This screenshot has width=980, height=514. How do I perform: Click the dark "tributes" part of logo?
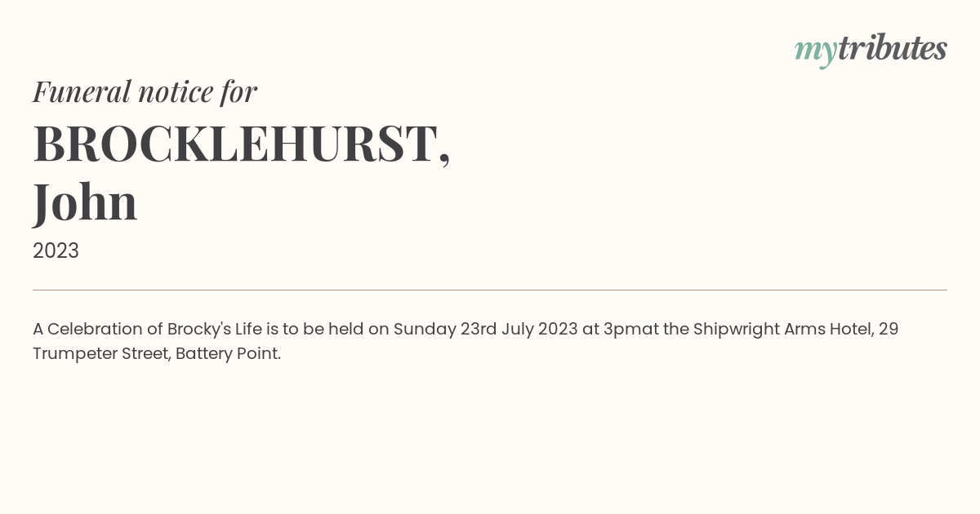click(892, 48)
